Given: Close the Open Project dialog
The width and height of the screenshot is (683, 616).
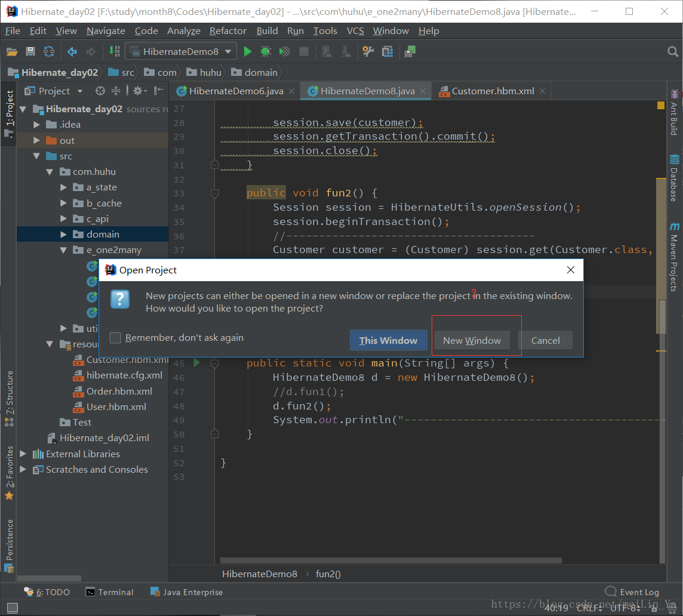Looking at the screenshot, I should coord(571,270).
